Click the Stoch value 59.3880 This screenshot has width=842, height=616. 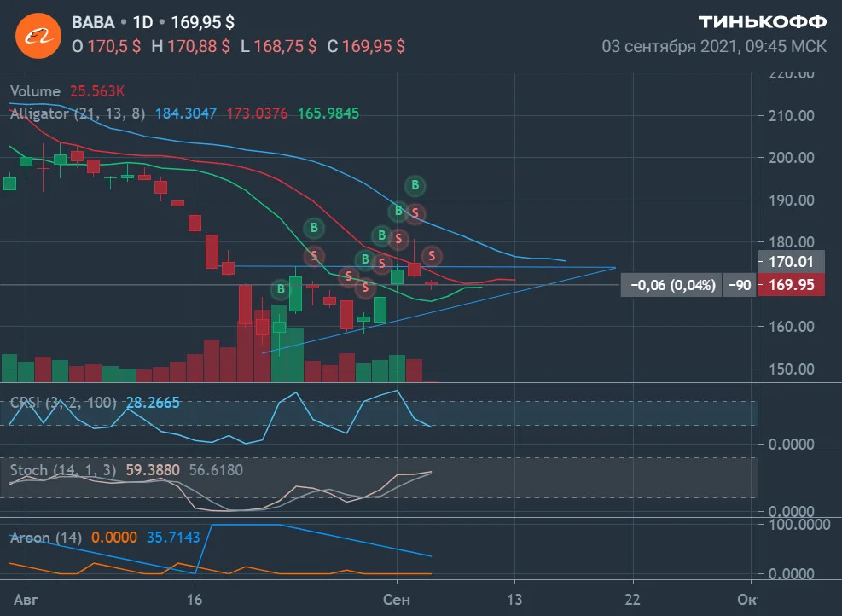153,470
